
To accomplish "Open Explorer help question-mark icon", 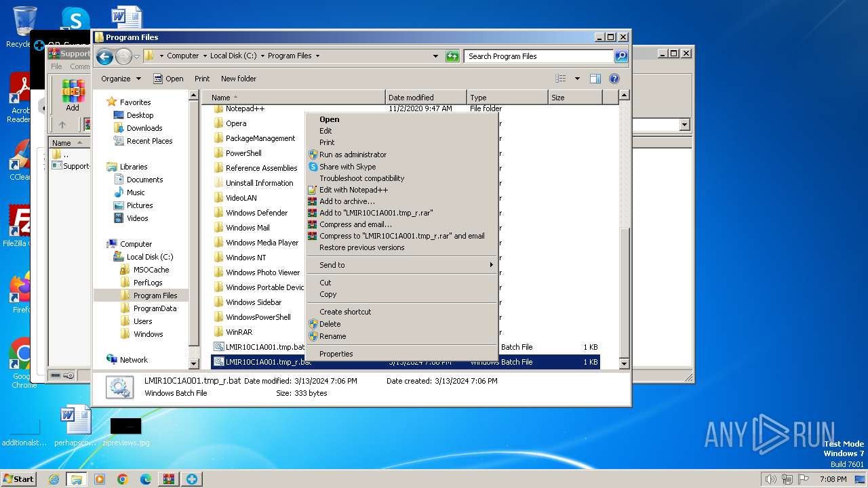I will tap(614, 79).
